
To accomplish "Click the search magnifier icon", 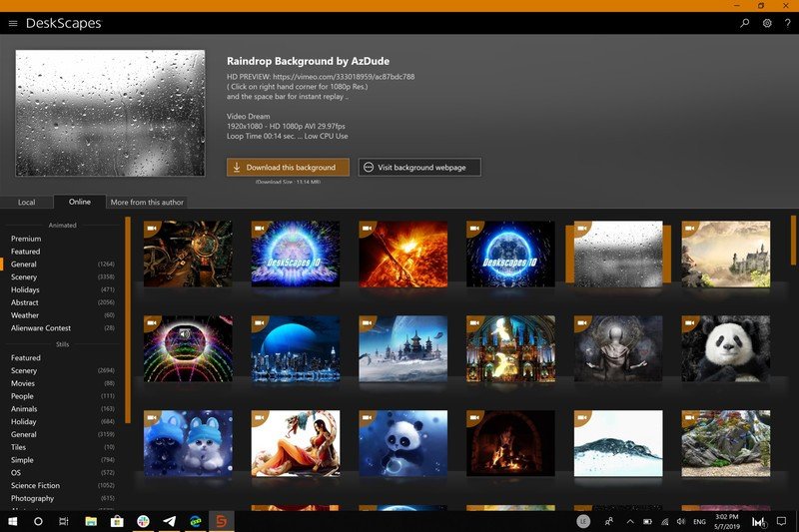I will (744, 23).
